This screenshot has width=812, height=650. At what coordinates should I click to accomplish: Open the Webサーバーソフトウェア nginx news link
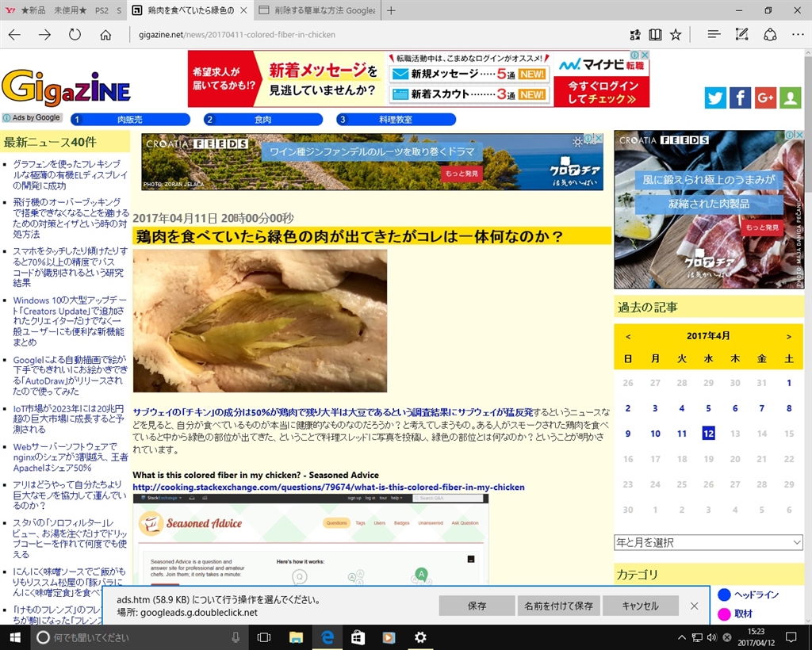[71, 457]
